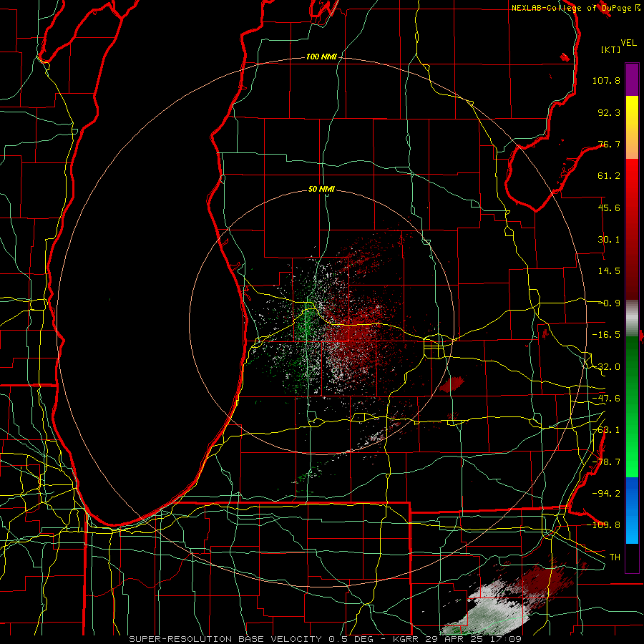Screen dimensions: 644x644
Task: Click the 14.5 velocity scale value
Action: 609,271
